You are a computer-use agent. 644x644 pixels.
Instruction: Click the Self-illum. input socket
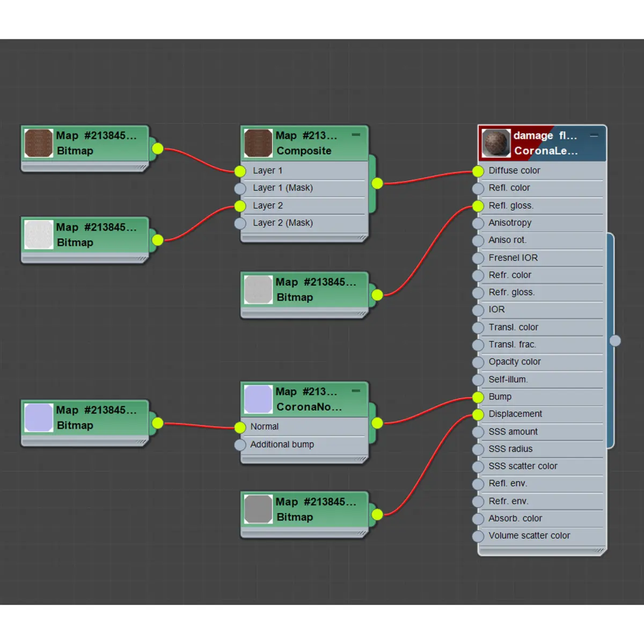[478, 380]
